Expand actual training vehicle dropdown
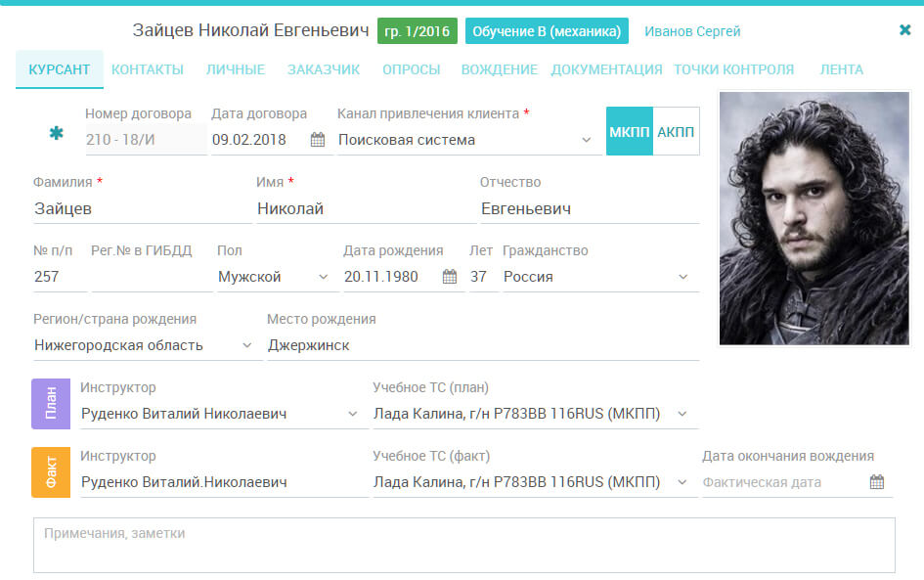This screenshot has height=580, width=924. point(682,481)
